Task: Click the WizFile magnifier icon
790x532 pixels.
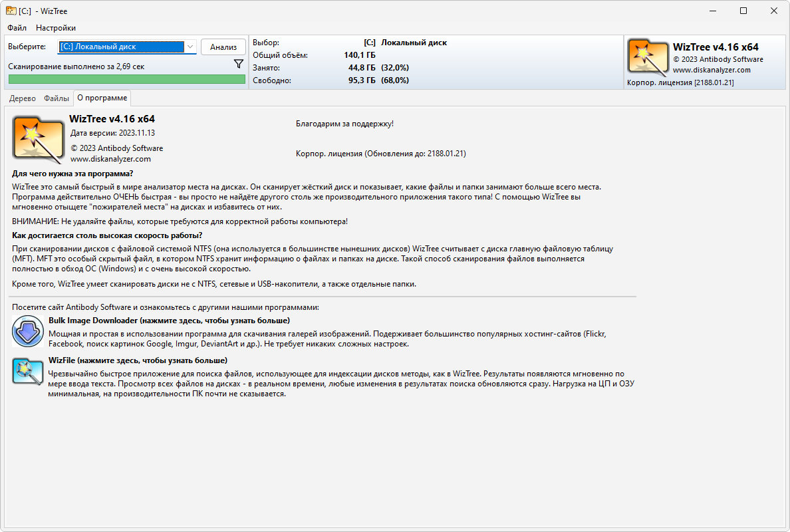Action: 28,371
